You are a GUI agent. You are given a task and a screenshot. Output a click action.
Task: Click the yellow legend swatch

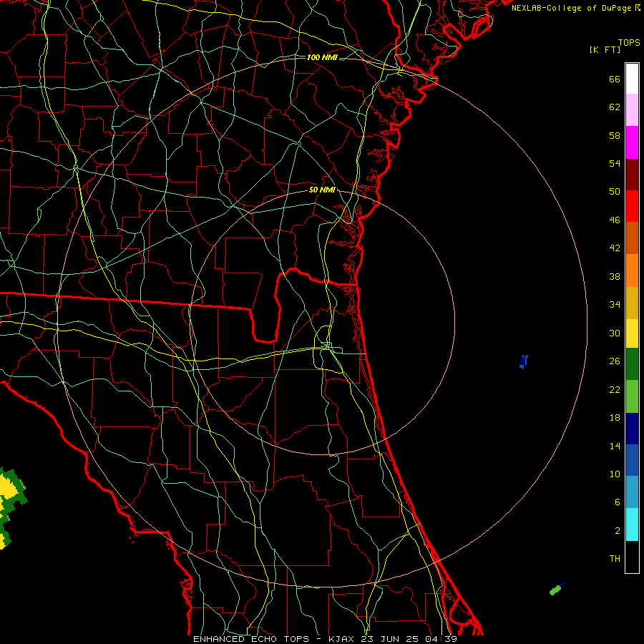click(632, 333)
